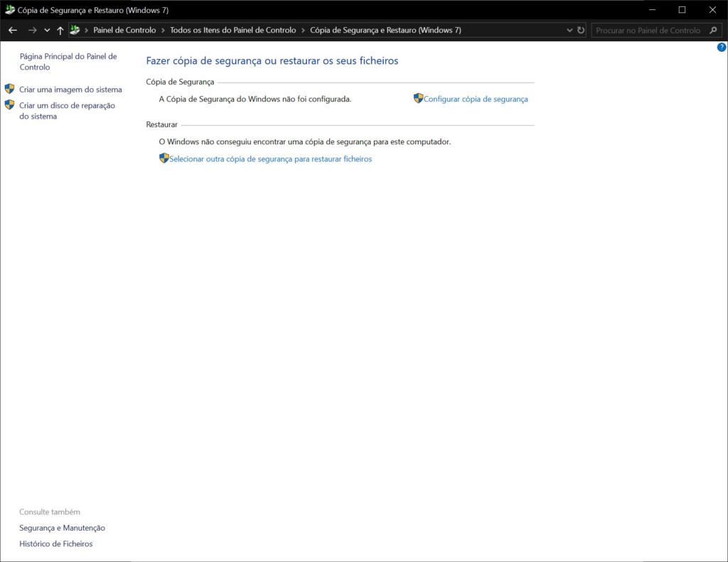728x562 pixels.
Task: Expand chevron after Todos os Itens
Action: (x=303, y=30)
